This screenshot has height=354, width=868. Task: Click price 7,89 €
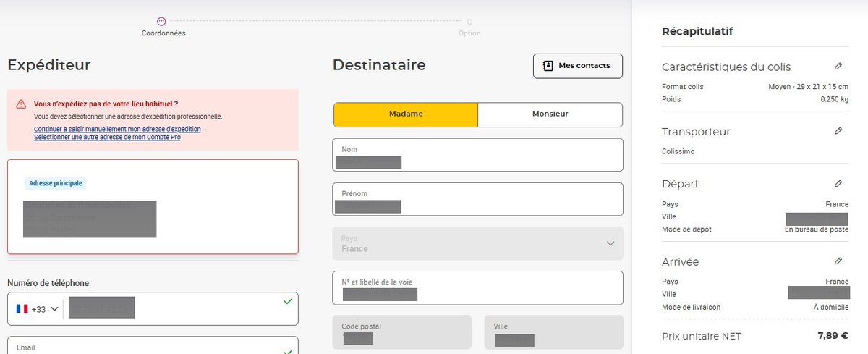pyautogui.click(x=833, y=336)
